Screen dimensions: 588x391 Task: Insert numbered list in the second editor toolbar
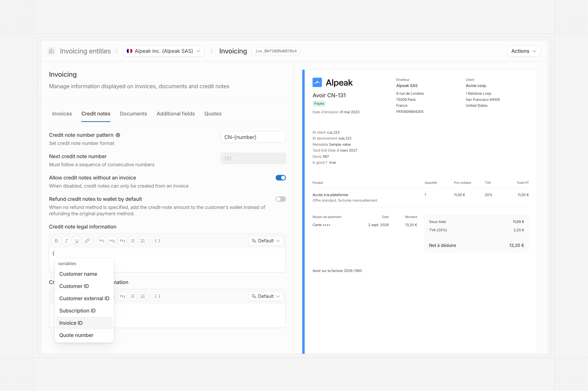[143, 296]
